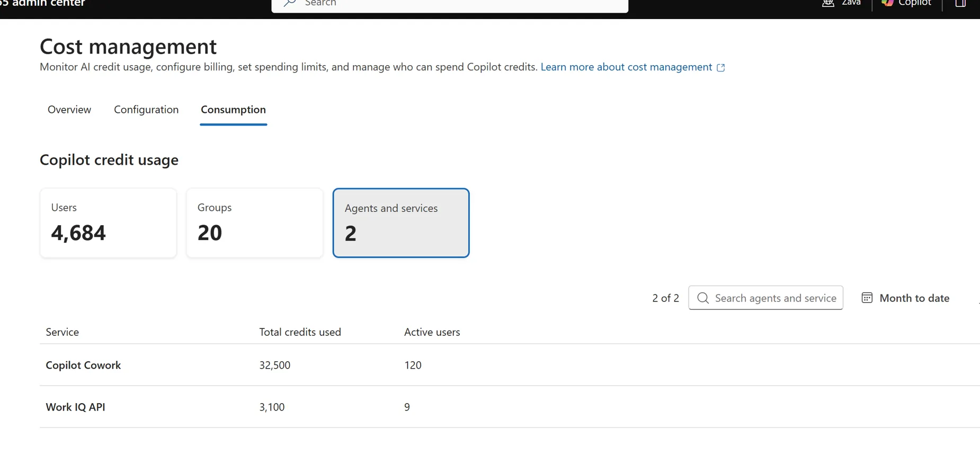The image size is (980, 455).
Task: Focus the Search agents and service field
Action: pos(765,298)
